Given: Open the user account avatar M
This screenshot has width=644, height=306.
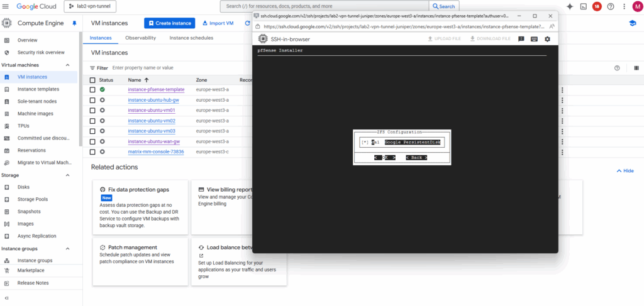Looking at the screenshot, I should pyautogui.click(x=638, y=6).
